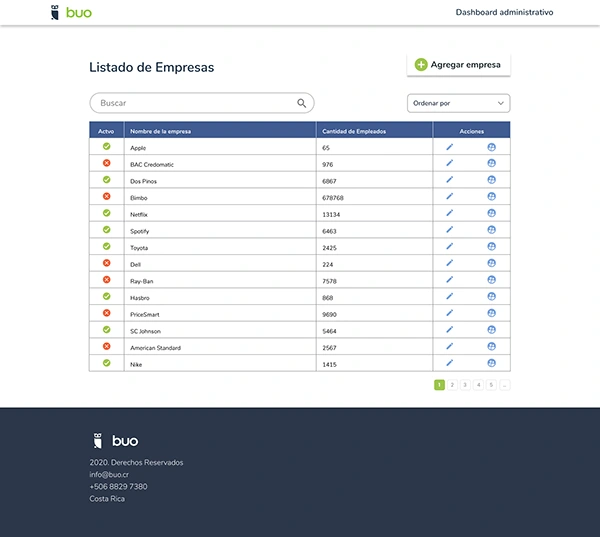Click the Agregar empresa button
This screenshot has height=537, width=600.
[458, 65]
